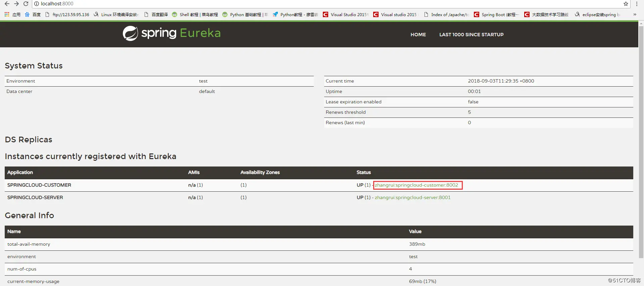Click the AMIs column header
644x286 pixels.
coord(194,172)
